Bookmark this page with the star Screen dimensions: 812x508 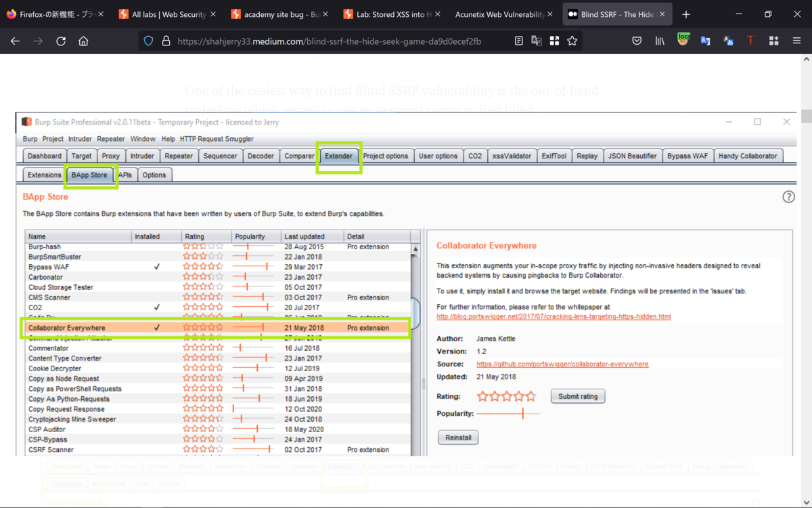click(x=572, y=41)
